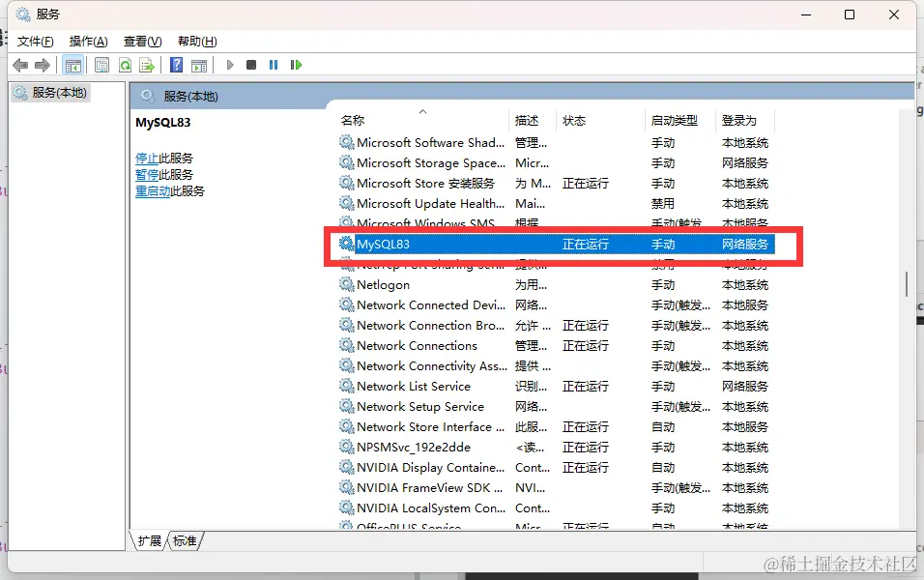The height and width of the screenshot is (580, 924).
Task: Click 网络服务 login cell of MySQL83
Action: point(745,244)
